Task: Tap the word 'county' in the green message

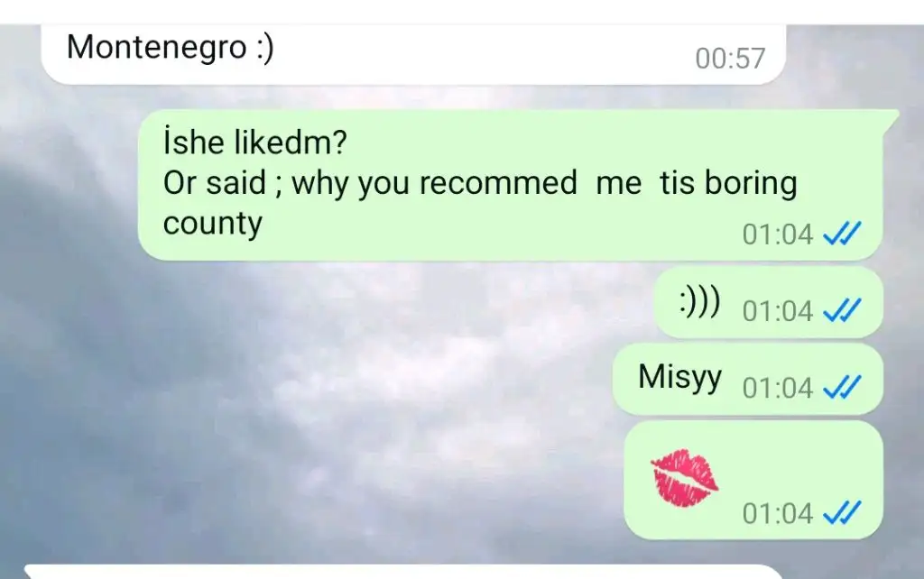Action: point(213,225)
